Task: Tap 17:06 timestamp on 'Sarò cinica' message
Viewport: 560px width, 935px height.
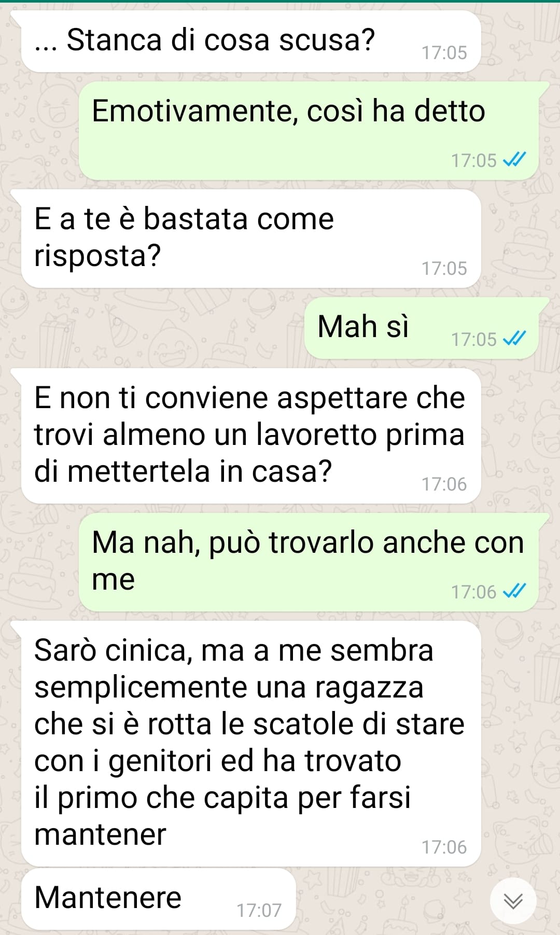Action: (x=444, y=847)
